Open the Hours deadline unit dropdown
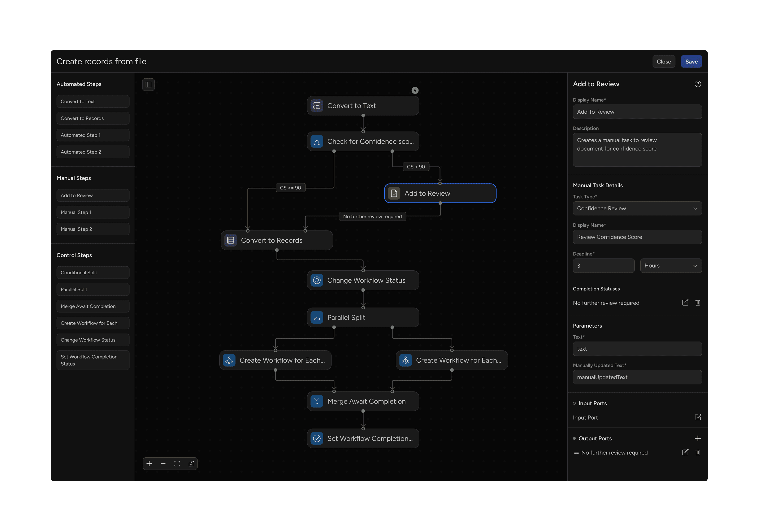Screen dimensions: 758x532 coord(671,265)
